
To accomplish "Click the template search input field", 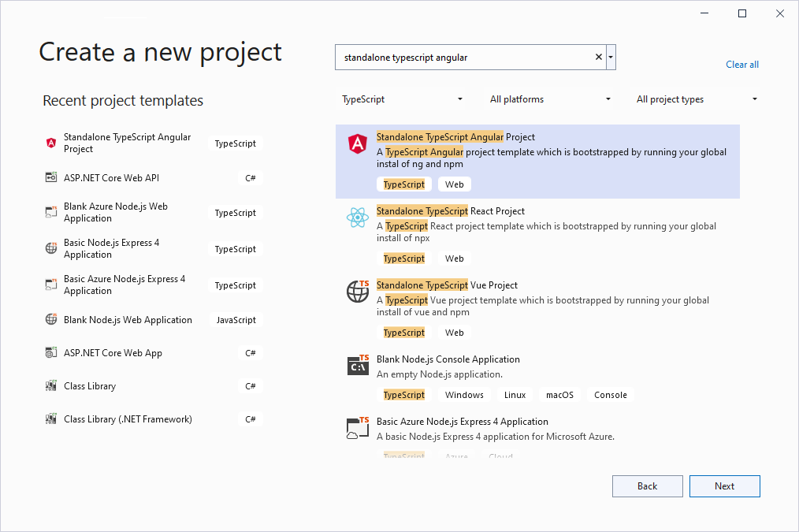I will [x=466, y=57].
